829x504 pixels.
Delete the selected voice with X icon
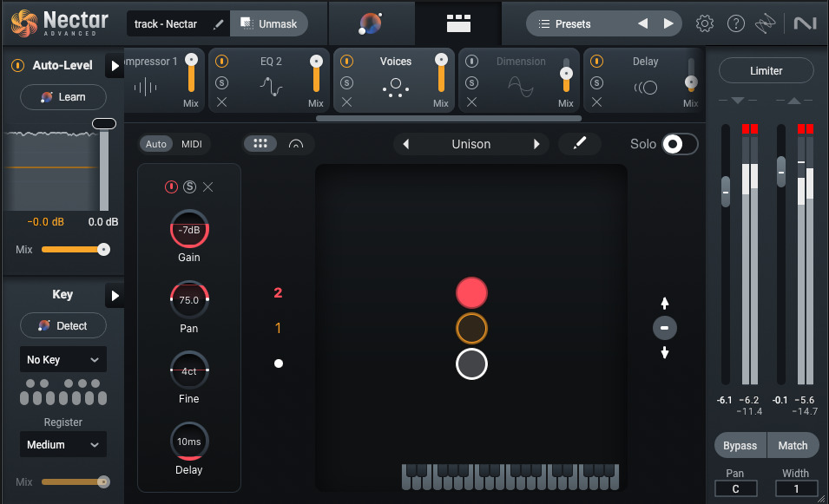pyautogui.click(x=207, y=187)
